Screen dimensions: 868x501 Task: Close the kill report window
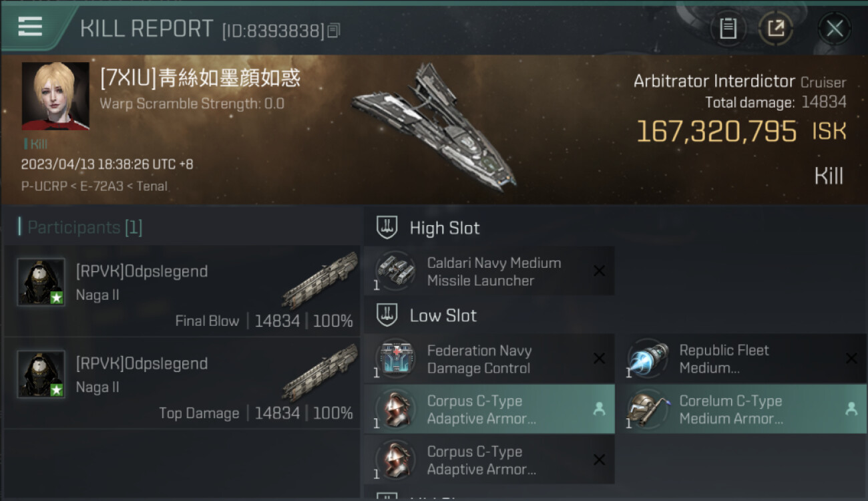coord(834,28)
